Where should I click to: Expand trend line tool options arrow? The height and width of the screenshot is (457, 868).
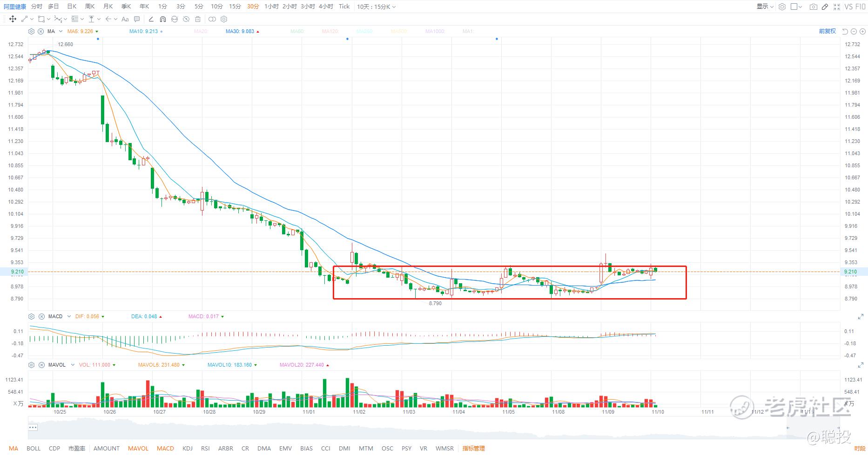click(x=32, y=19)
